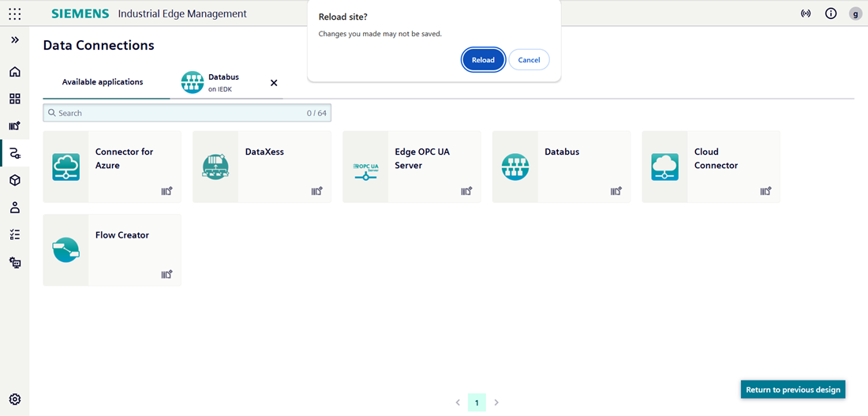Click catalog icon on Edge OPC UA Server card
This screenshot has height=416, width=868.
466,191
